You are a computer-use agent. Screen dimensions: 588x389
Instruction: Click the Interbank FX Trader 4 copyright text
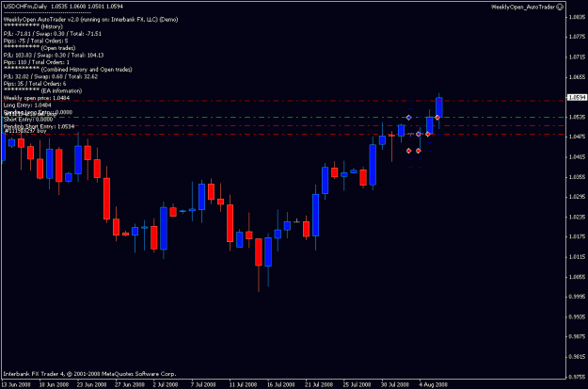coord(89,374)
